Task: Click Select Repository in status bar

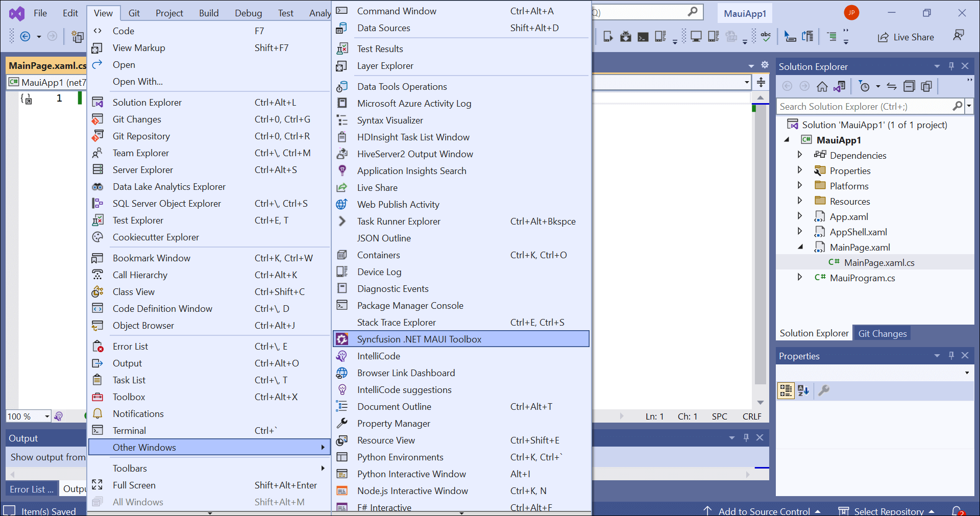Action: point(888,511)
